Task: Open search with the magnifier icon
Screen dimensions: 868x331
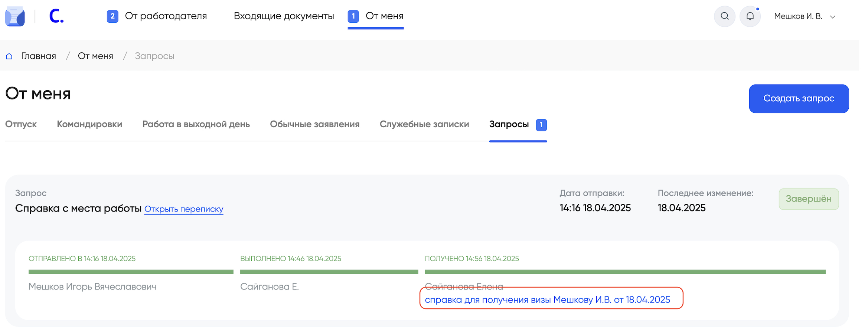Action: tap(724, 16)
